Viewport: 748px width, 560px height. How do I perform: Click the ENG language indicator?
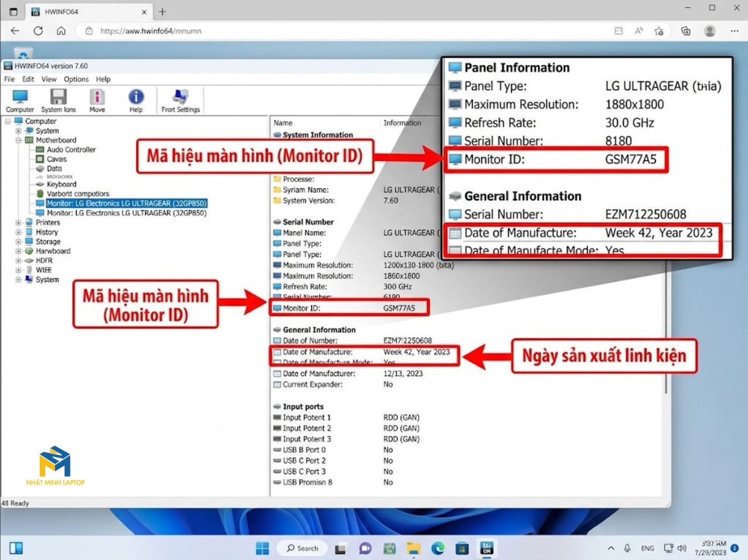tap(647, 548)
